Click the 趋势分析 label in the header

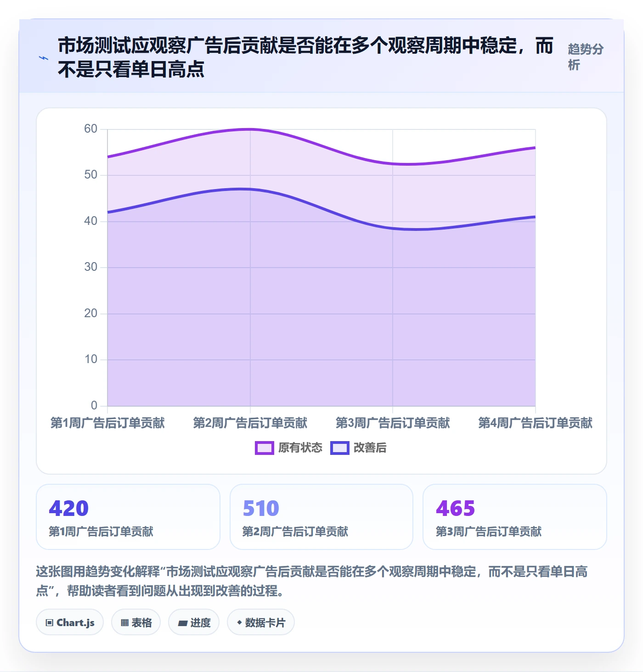pyautogui.click(x=586, y=57)
